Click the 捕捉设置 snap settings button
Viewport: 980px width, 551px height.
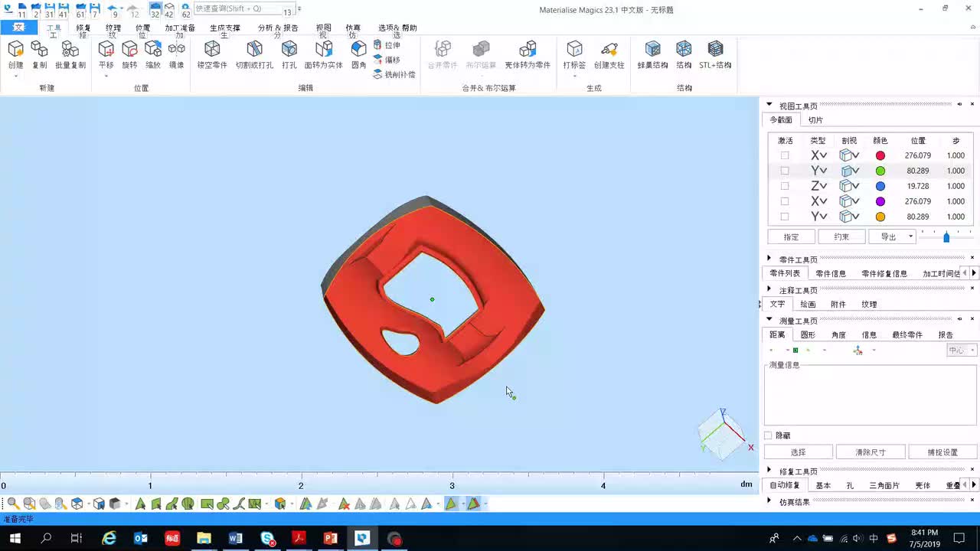click(943, 452)
